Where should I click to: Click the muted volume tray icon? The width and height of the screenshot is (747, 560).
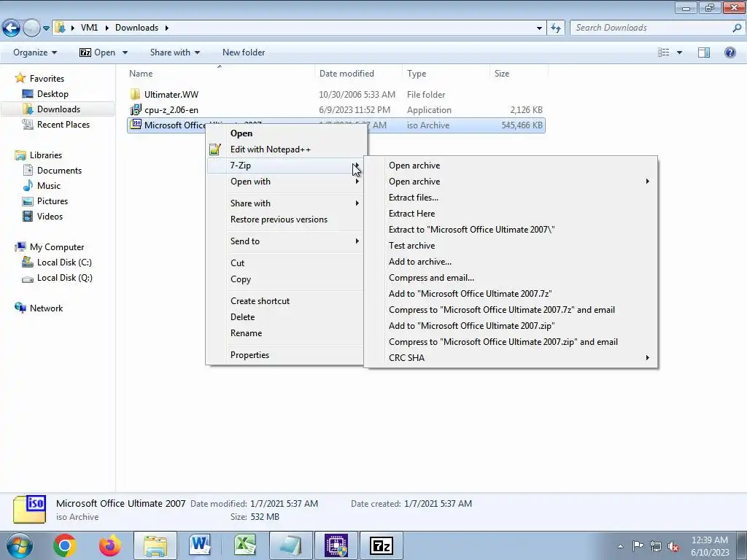pyautogui.click(x=673, y=546)
